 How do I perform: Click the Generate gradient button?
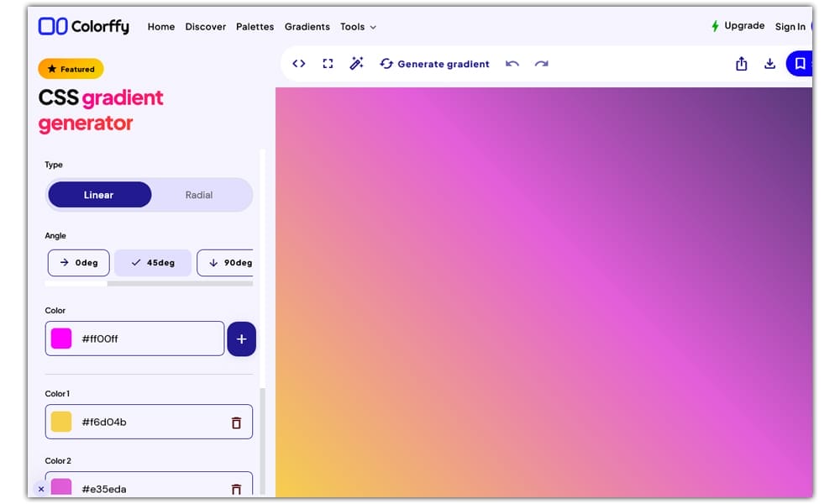[434, 63]
